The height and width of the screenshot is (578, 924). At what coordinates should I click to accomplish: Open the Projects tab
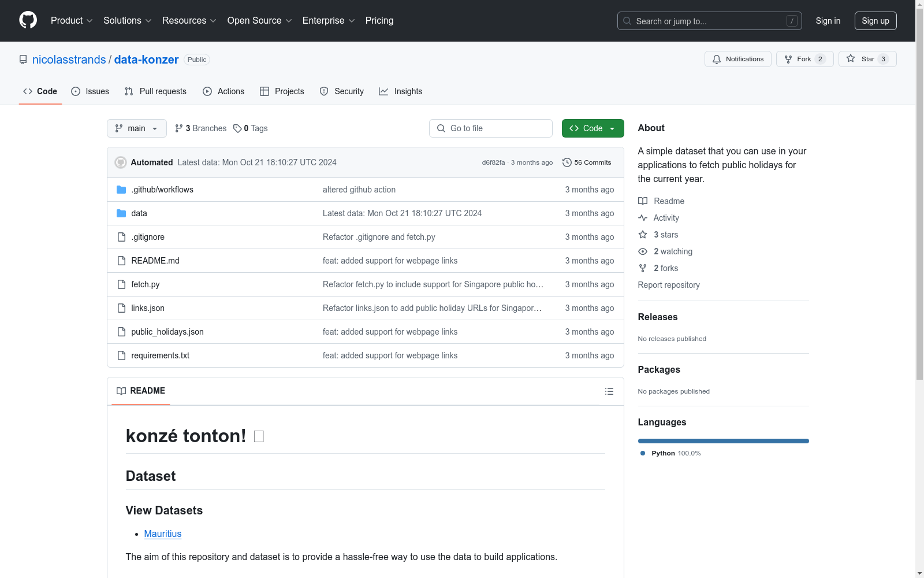pos(282,91)
